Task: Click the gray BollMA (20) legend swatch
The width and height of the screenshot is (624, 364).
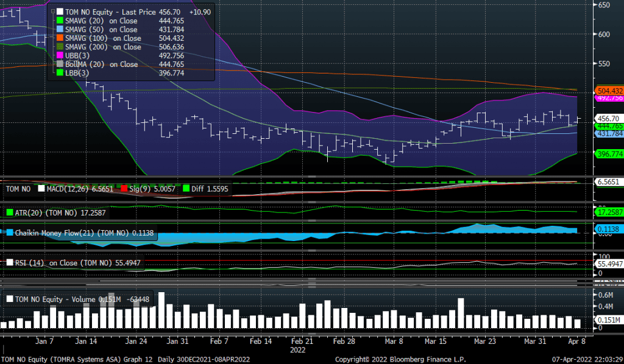Action: pos(60,64)
